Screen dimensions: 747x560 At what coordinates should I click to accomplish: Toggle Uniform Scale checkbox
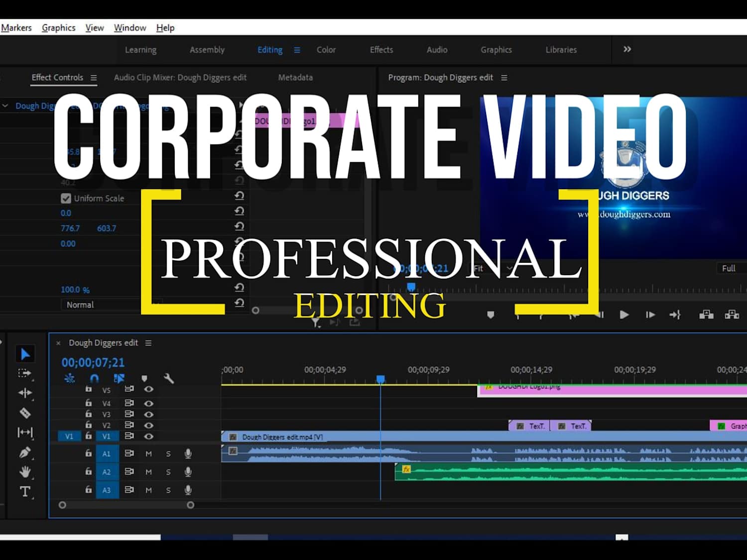coord(66,198)
